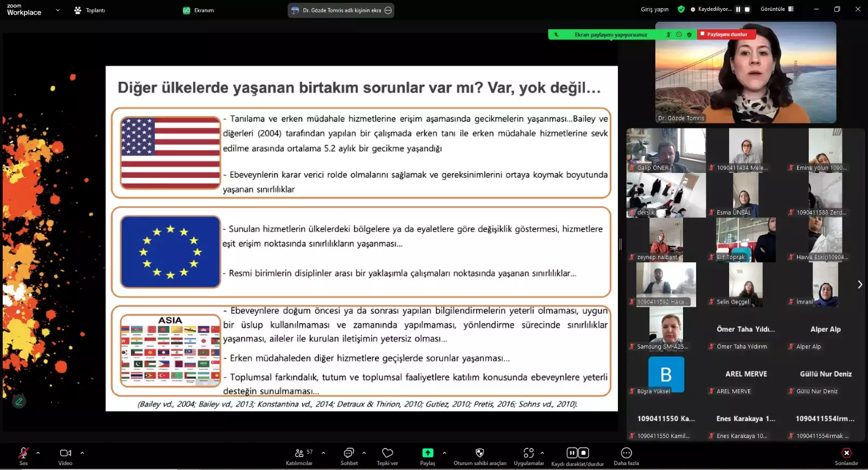868x470 pixels.
Task: Select Alper Alp participant tile
Action: click(x=825, y=330)
